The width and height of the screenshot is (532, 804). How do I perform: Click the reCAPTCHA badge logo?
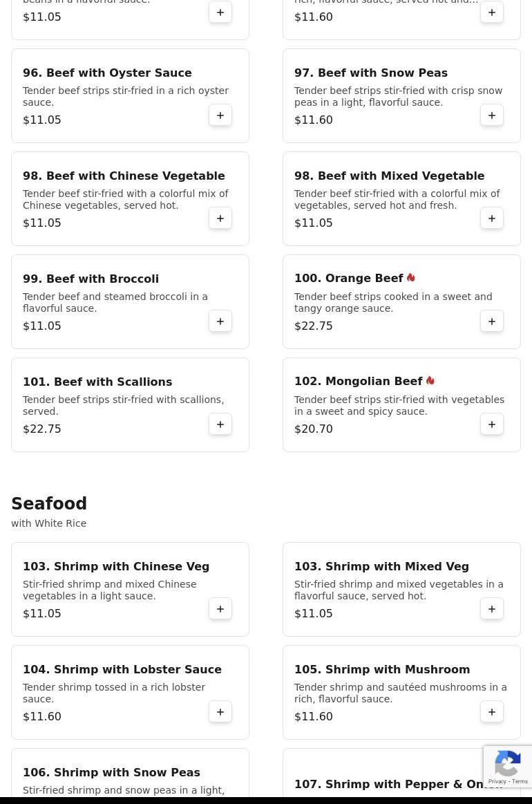pyautogui.click(x=507, y=763)
